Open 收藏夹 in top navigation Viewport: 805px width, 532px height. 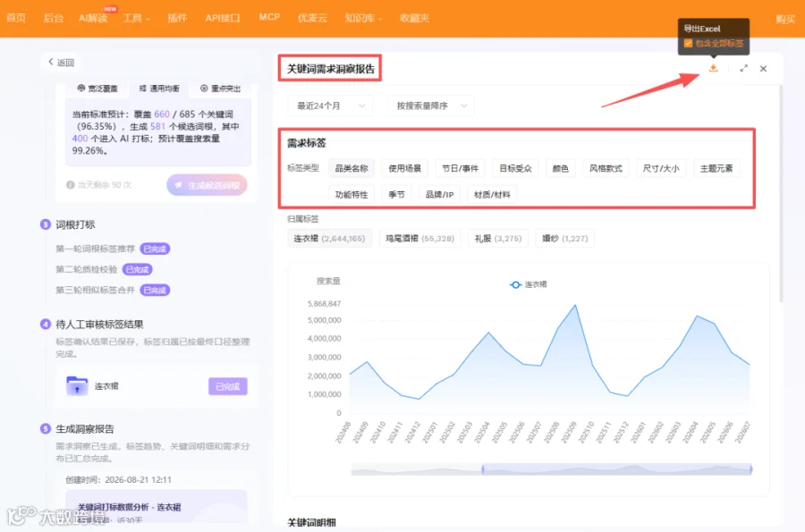(414, 18)
